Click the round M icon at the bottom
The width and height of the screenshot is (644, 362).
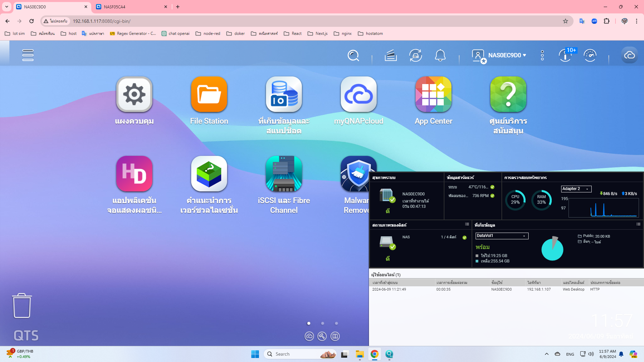(x=335, y=336)
